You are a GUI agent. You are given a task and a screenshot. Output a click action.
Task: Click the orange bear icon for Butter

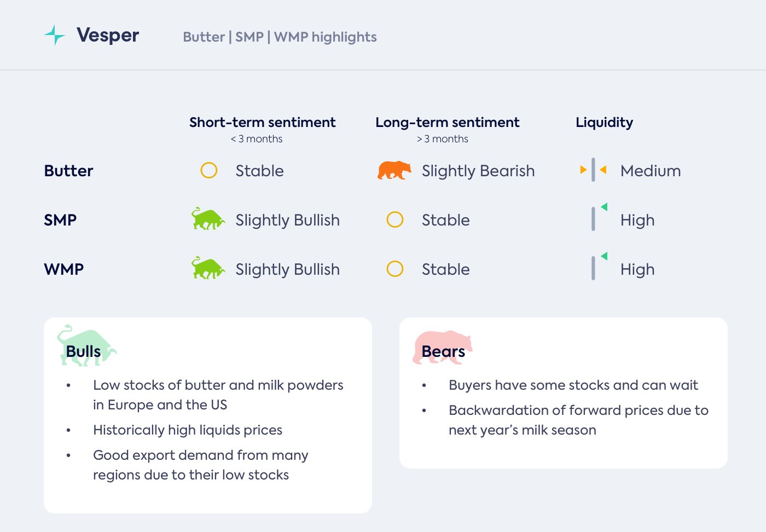[x=394, y=170]
